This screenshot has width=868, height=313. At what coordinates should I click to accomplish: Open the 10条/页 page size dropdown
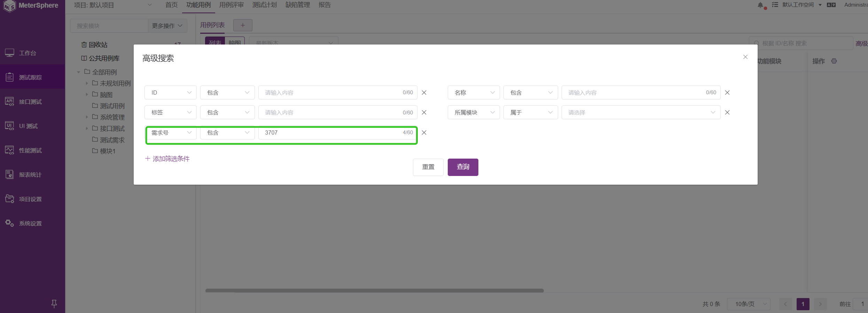(x=748, y=304)
